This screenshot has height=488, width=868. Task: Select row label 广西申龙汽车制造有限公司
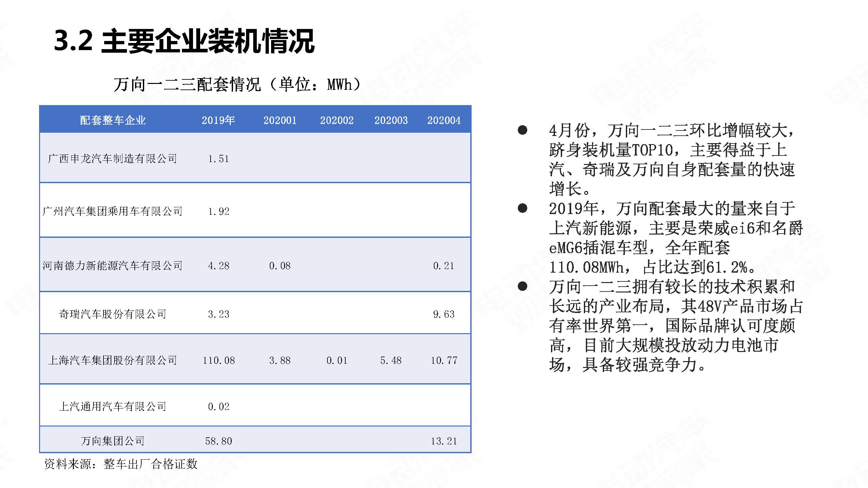tap(113, 158)
